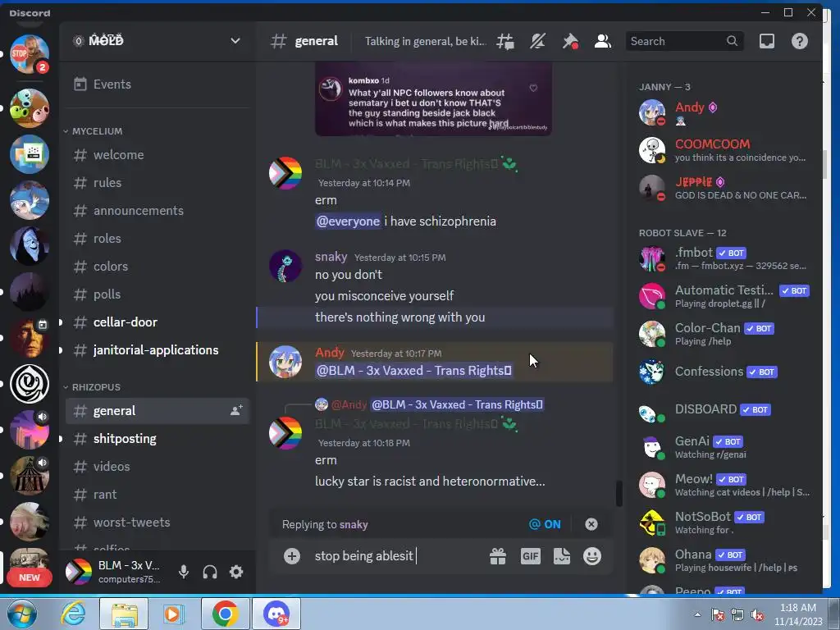Click the @everyone mention
840x630 pixels.
pos(348,221)
